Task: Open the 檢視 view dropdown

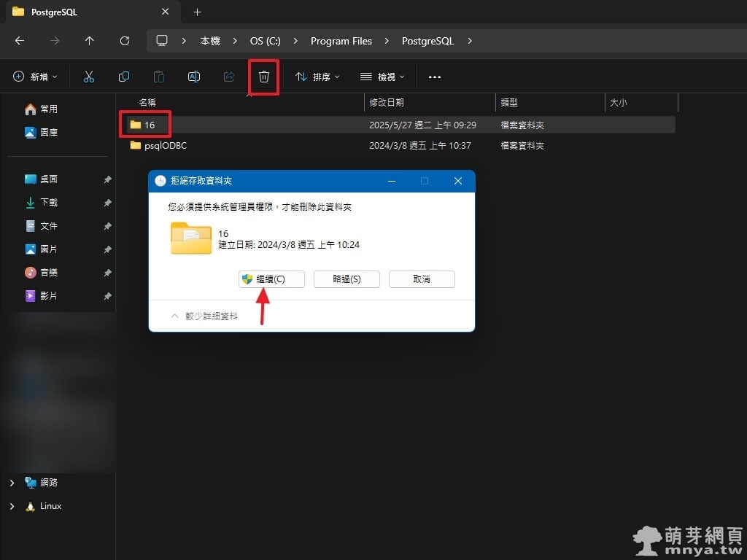Action: point(382,77)
